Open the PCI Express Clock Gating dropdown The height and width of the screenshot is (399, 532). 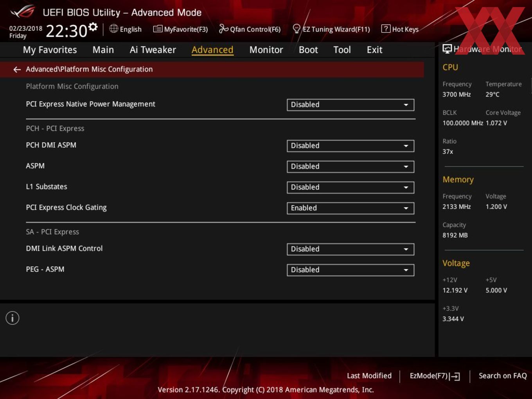(350, 208)
